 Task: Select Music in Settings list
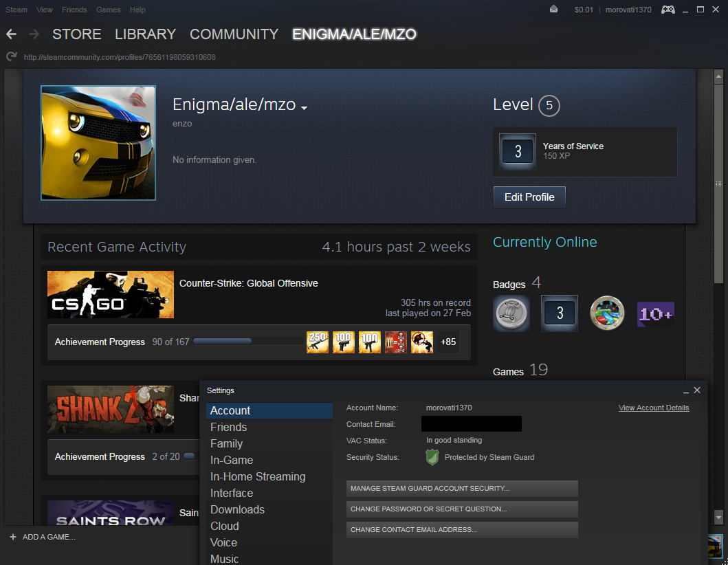coord(269,559)
